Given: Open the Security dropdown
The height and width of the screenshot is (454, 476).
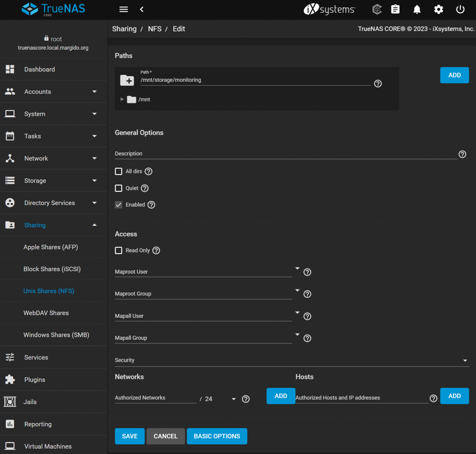Looking at the screenshot, I should pos(292,360).
